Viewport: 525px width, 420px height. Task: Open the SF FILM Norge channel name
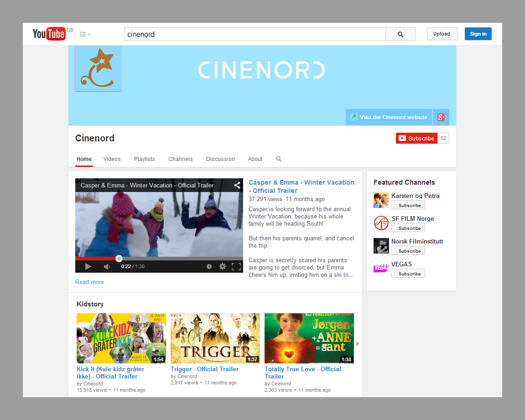pyautogui.click(x=413, y=218)
